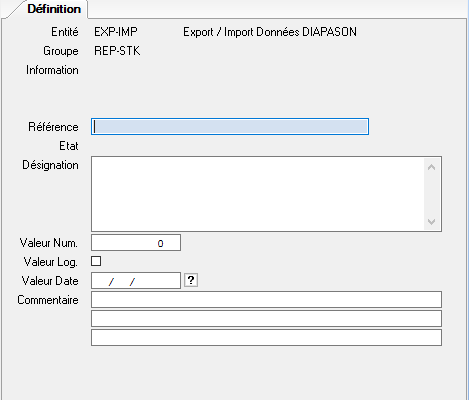Open the date picker question-mark button

(x=191, y=280)
